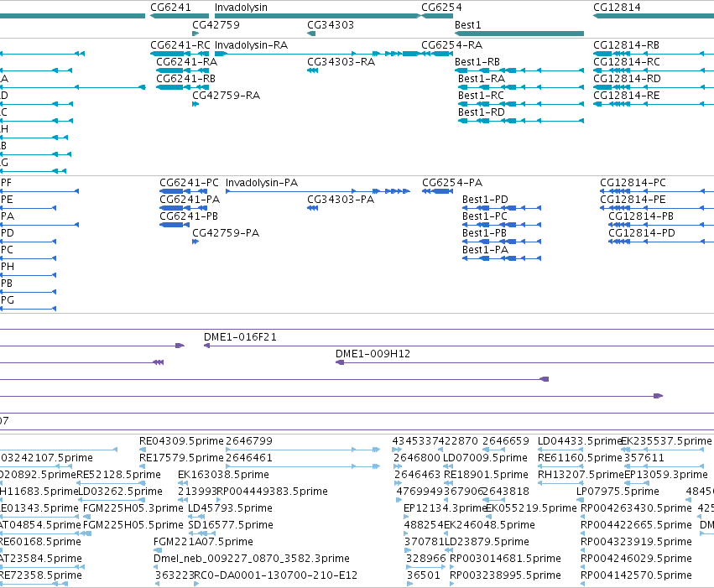Screen dimensions: 714x588
Task: Click the RP003014681.5prime EST label
Action: pyautogui.click(x=505, y=559)
